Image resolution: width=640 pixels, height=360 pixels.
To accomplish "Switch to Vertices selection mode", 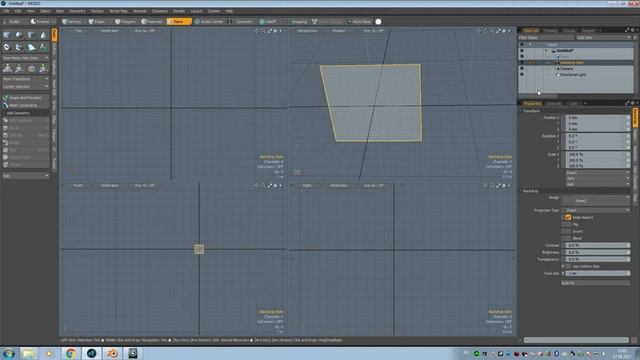I will (72, 22).
